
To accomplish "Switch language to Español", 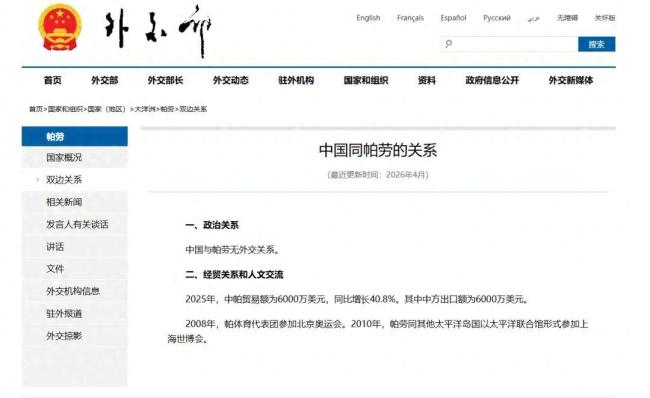I will pyautogui.click(x=453, y=18).
